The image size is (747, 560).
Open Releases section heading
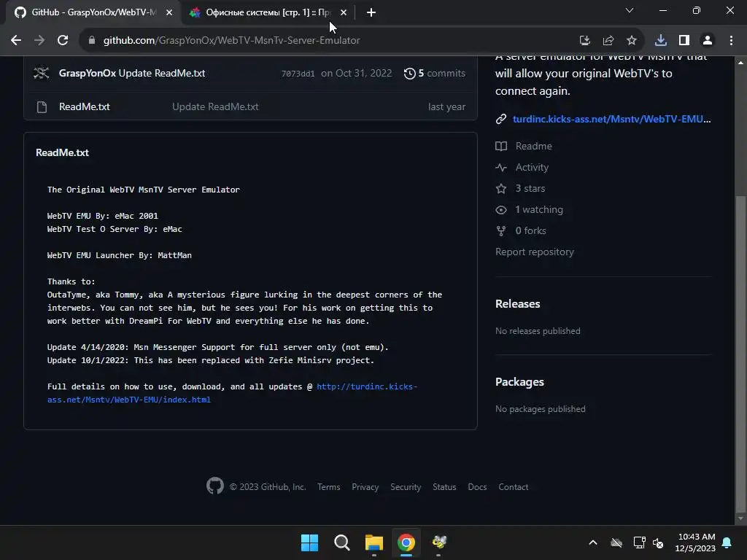(x=518, y=304)
